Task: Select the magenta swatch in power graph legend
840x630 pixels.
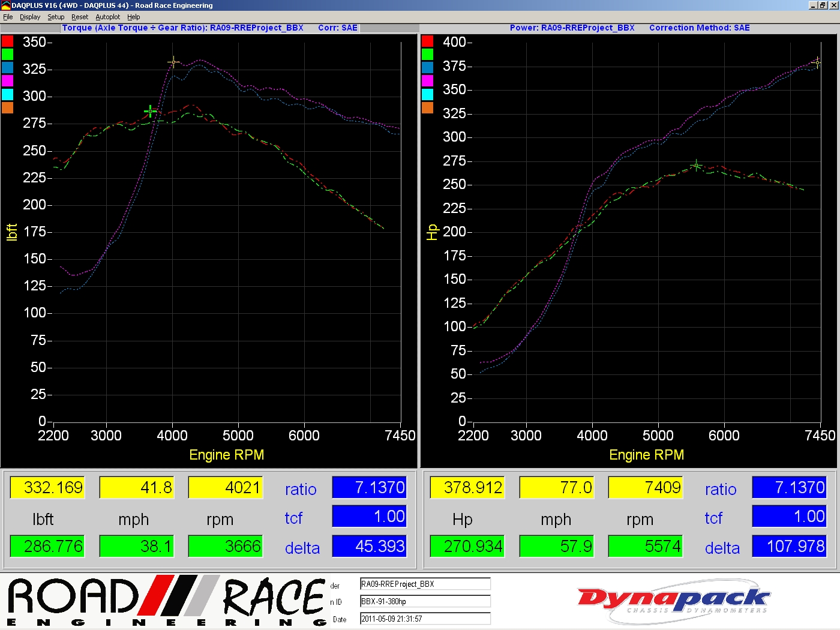Action: 427,80
